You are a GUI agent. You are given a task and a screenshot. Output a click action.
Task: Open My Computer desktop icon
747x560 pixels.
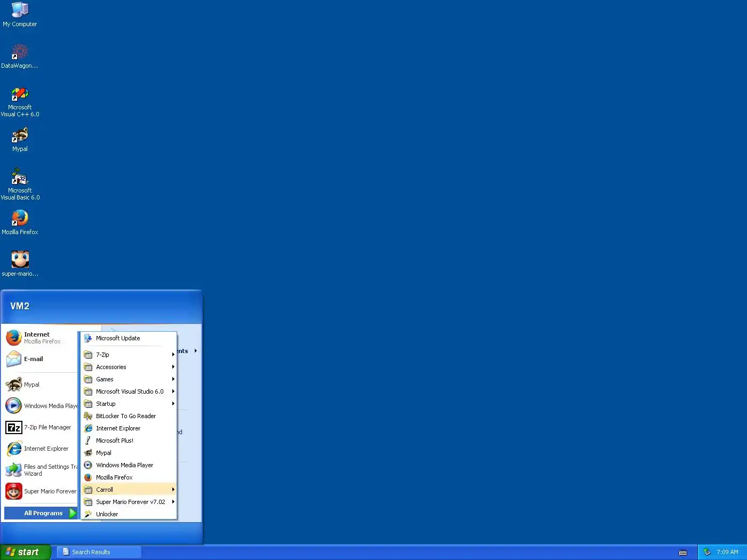pos(20,14)
